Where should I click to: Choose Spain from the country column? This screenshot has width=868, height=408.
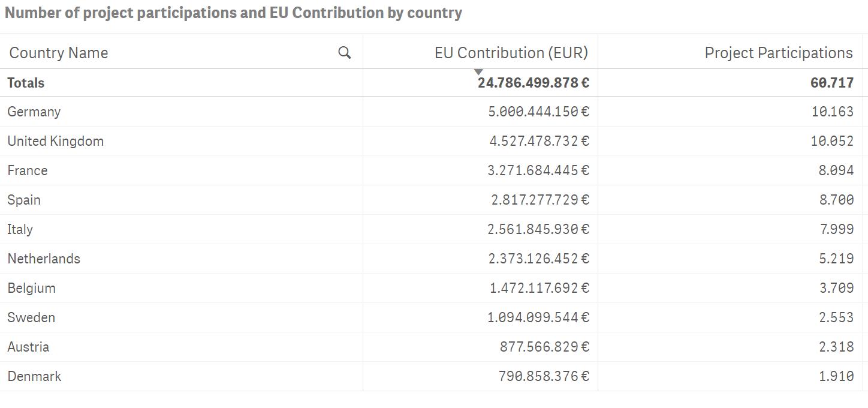(x=24, y=200)
